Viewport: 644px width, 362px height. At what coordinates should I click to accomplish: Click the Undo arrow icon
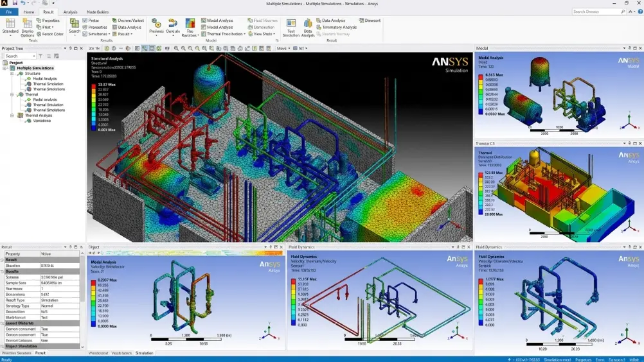click(22, 3)
